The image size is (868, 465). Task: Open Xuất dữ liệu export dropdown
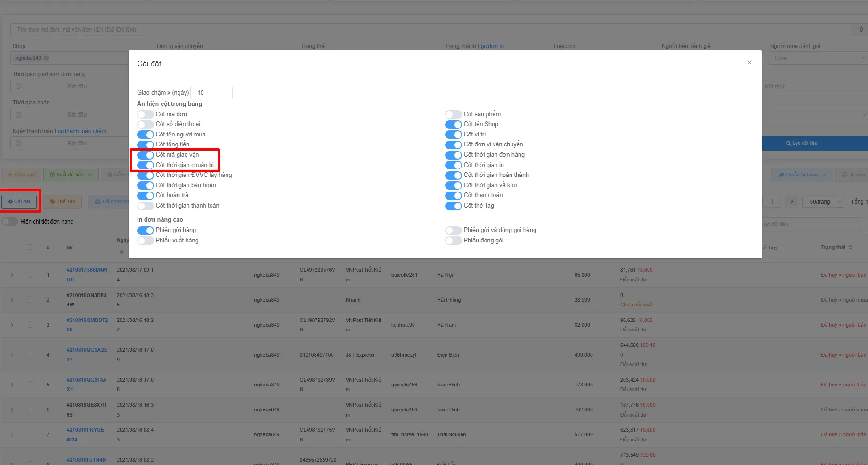pyautogui.click(x=71, y=175)
